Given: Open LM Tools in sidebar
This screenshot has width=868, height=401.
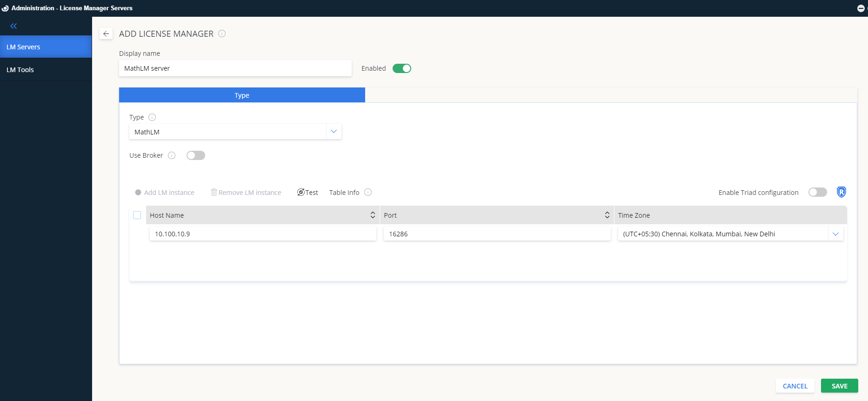Looking at the screenshot, I should click(20, 70).
